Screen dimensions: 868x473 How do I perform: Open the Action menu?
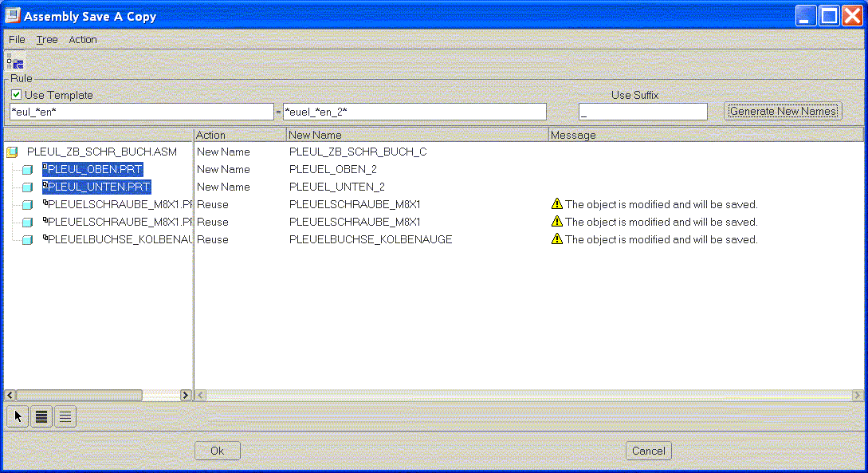click(82, 39)
